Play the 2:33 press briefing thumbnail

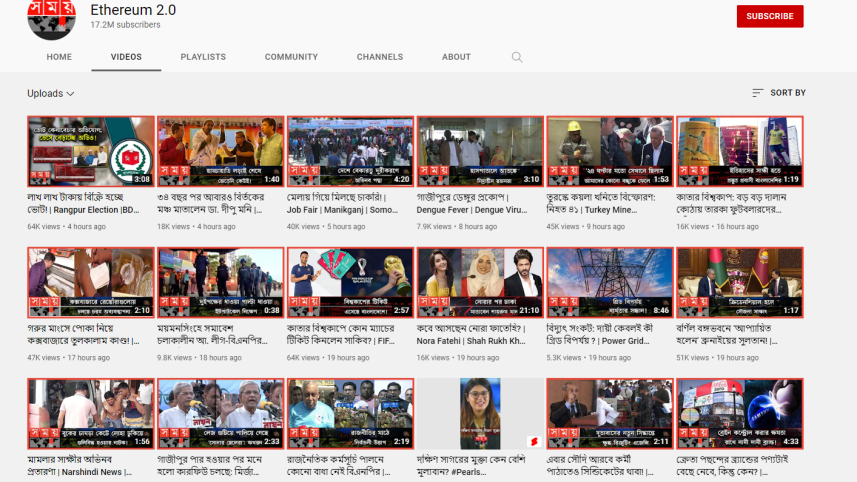[221, 414]
